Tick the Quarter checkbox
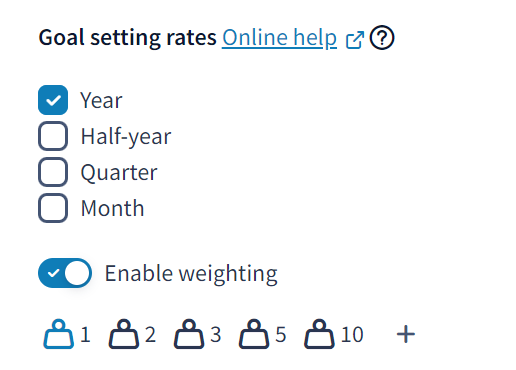This screenshot has height=370, width=516. pos(53,172)
